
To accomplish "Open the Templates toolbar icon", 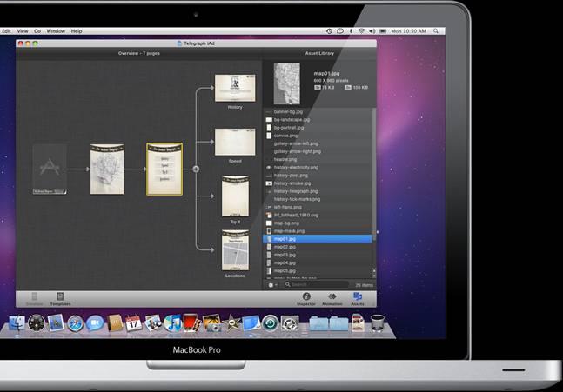I will 60,298.
